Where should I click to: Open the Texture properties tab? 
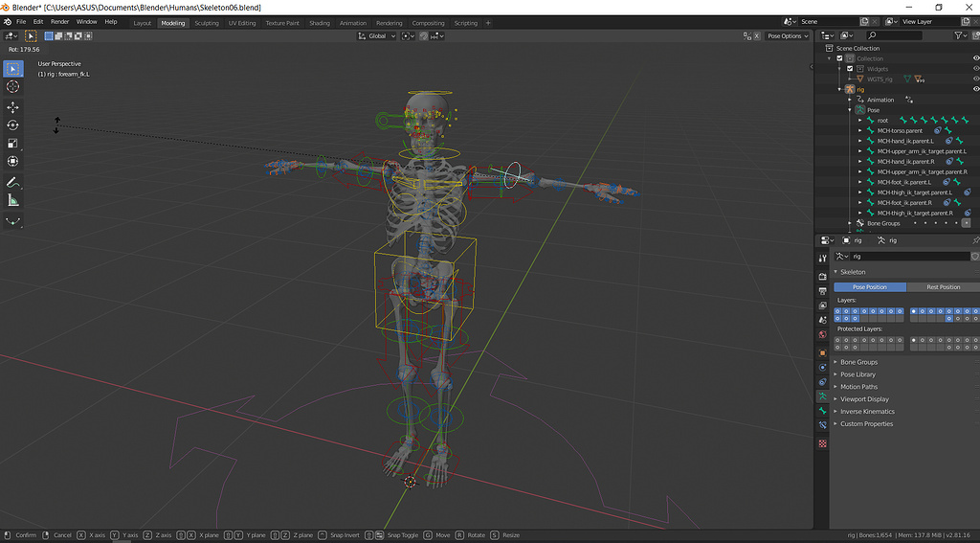(x=822, y=443)
